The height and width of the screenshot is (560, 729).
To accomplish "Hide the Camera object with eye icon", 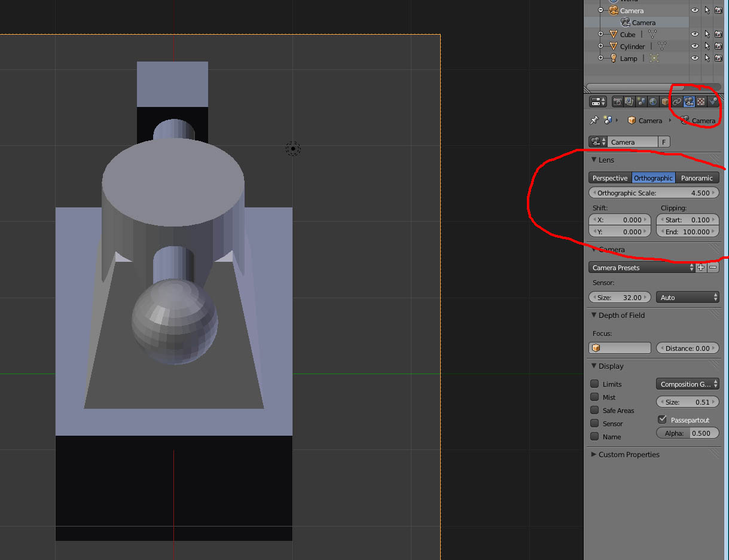I will pyautogui.click(x=695, y=11).
